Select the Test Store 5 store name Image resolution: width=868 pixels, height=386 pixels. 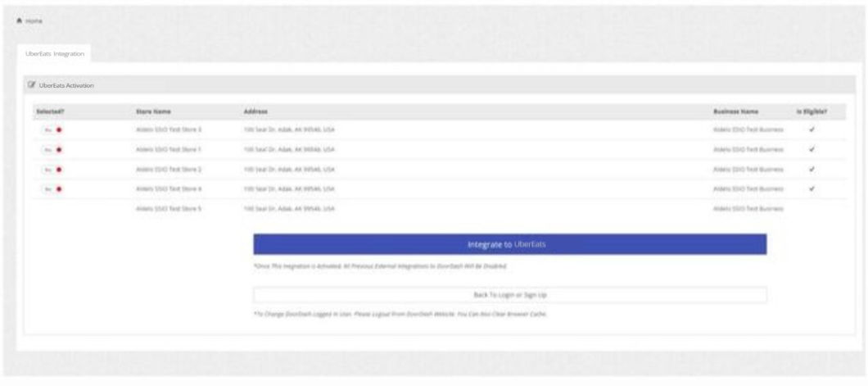coord(169,209)
